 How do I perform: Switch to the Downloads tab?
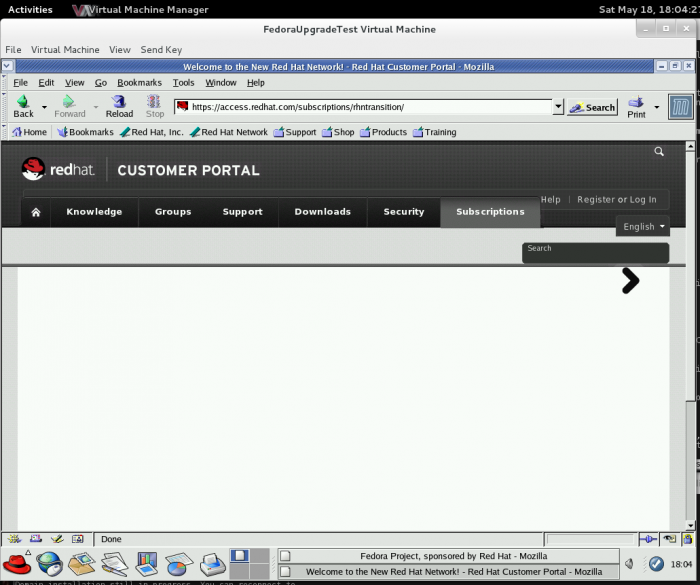[x=322, y=212]
